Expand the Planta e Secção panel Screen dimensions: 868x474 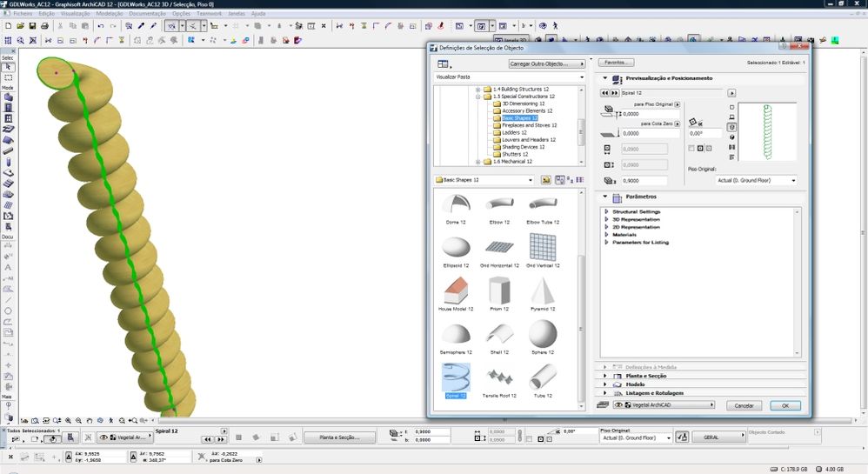[x=605, y=376]
